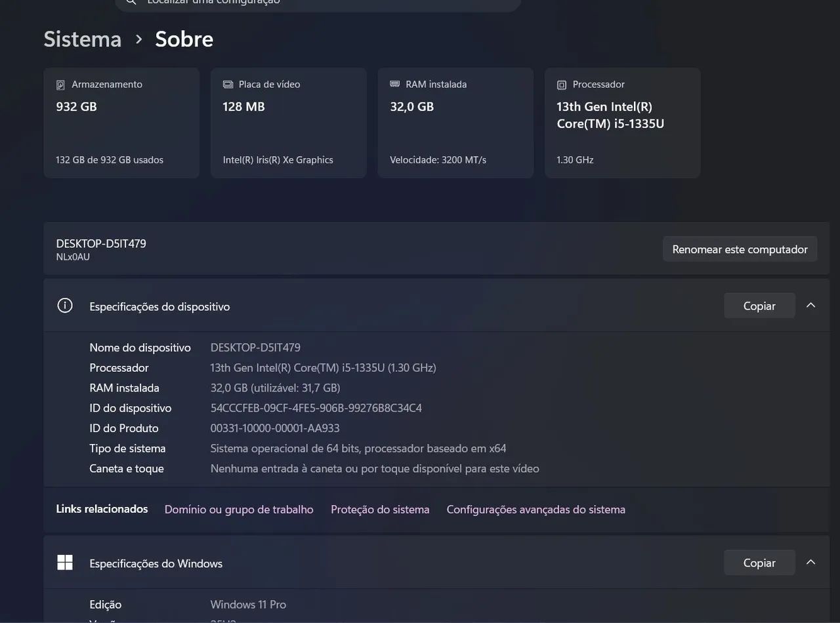This screenshot has width=840, height=623.
Task: Open the RAM instalada card
Action: [455, 123]
